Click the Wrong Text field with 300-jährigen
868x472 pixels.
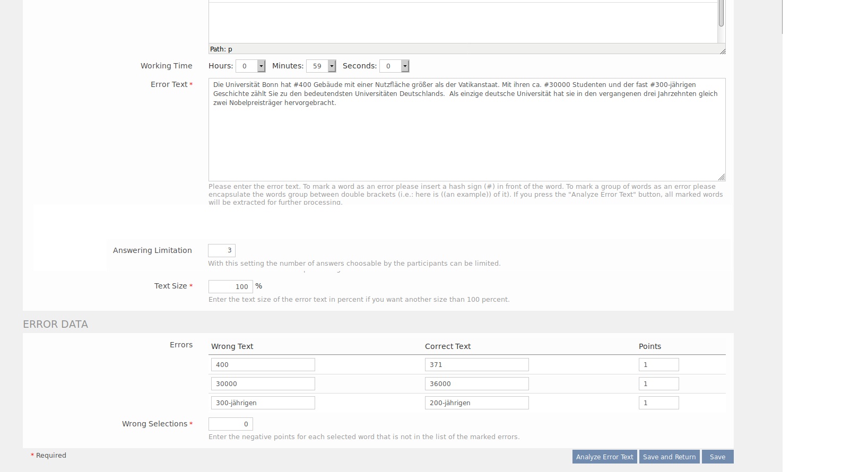(263, 403)
